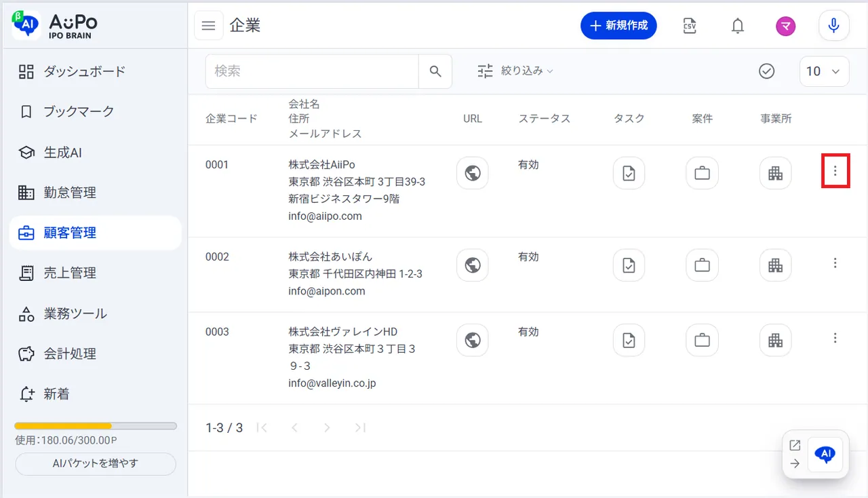Open three-dot menu for 株式会社あいぽん
Viewport: 868px width, 498px height.
click(835, 263)
